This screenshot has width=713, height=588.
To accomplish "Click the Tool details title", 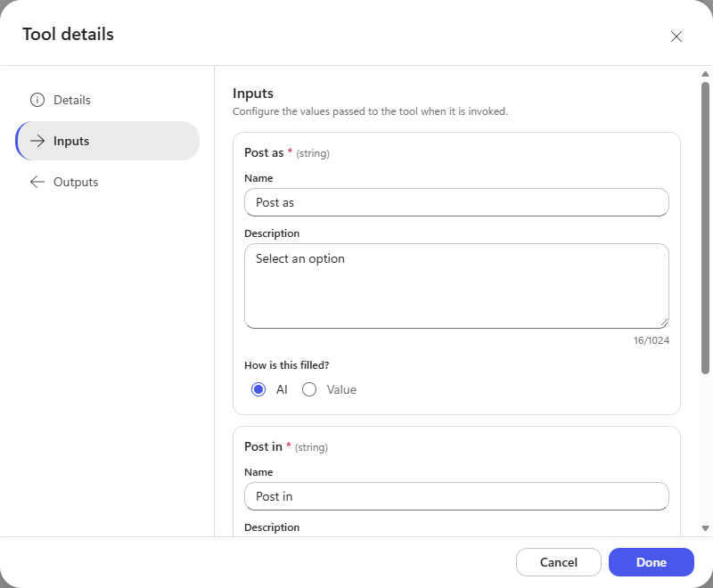I will pyautogui.click(x=69, y=34).
